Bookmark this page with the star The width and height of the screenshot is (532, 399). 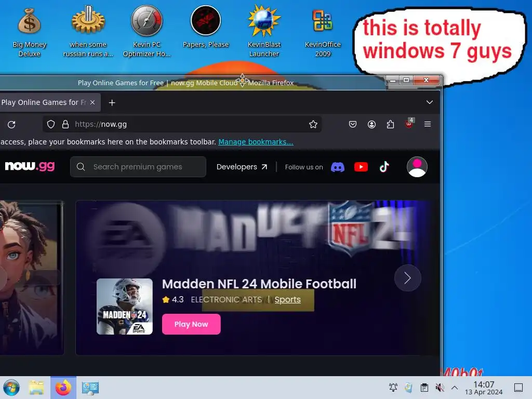tap(313, 124)
